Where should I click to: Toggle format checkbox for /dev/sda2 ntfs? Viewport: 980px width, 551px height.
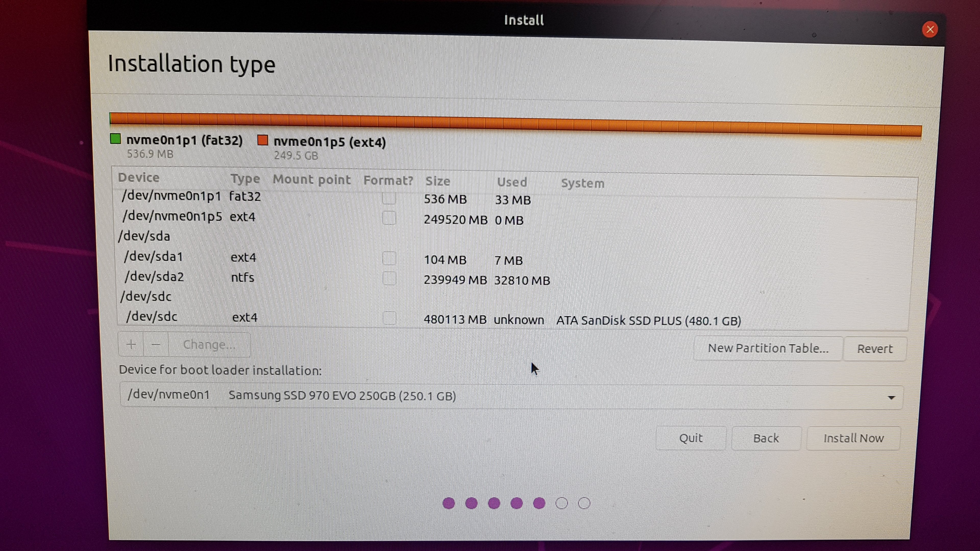389,279
